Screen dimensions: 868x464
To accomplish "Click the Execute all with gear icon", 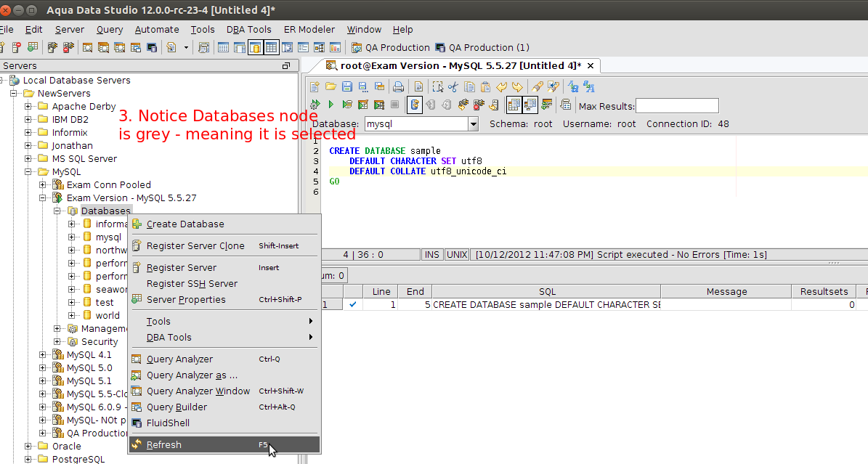I will (315, 104).
